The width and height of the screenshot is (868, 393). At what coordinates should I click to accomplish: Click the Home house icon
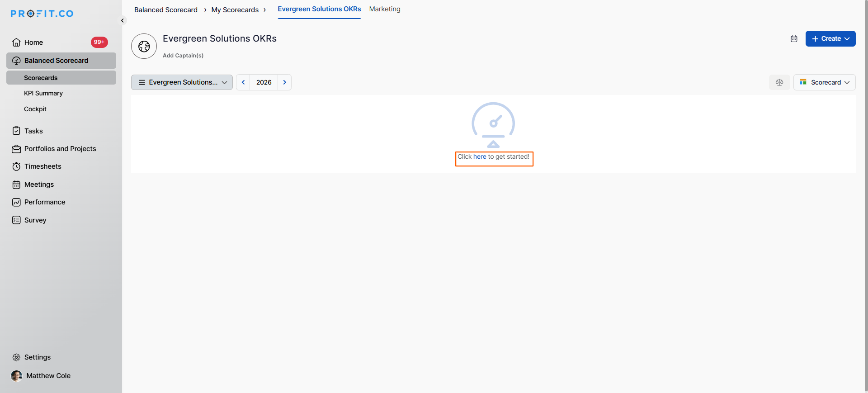click(16, 42)
